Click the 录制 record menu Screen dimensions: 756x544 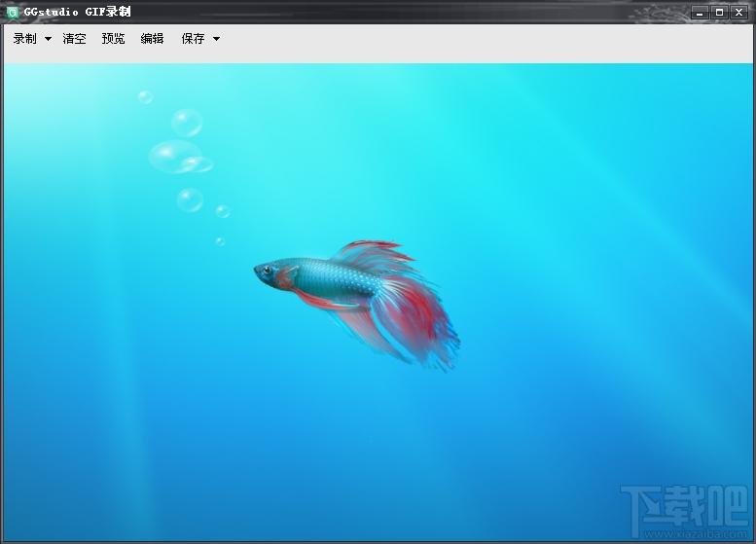click(24, 39)
